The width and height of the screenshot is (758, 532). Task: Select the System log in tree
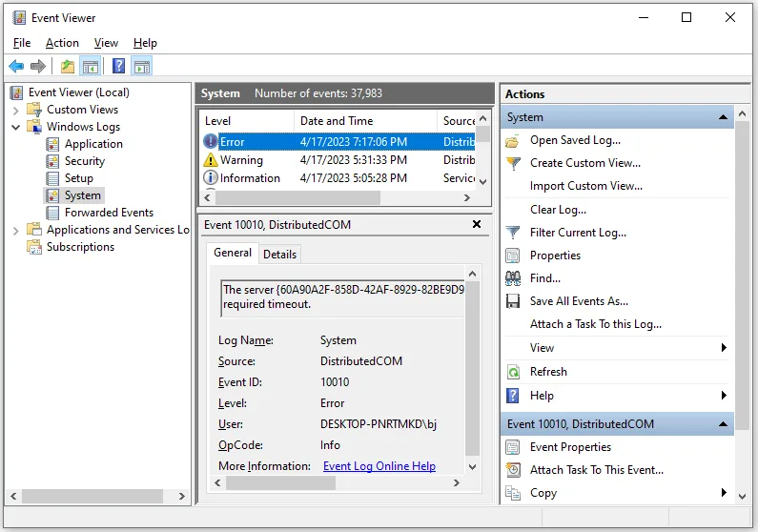83,195
